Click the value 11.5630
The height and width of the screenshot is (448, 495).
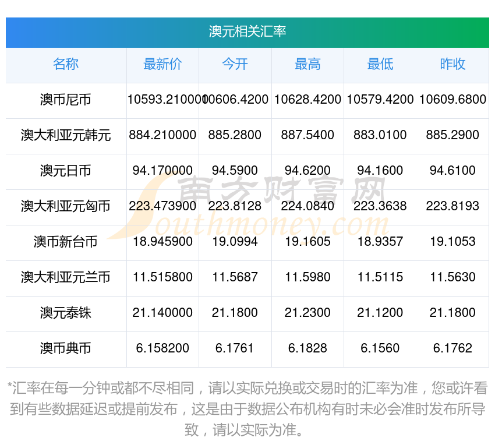(x=452, y=277)
